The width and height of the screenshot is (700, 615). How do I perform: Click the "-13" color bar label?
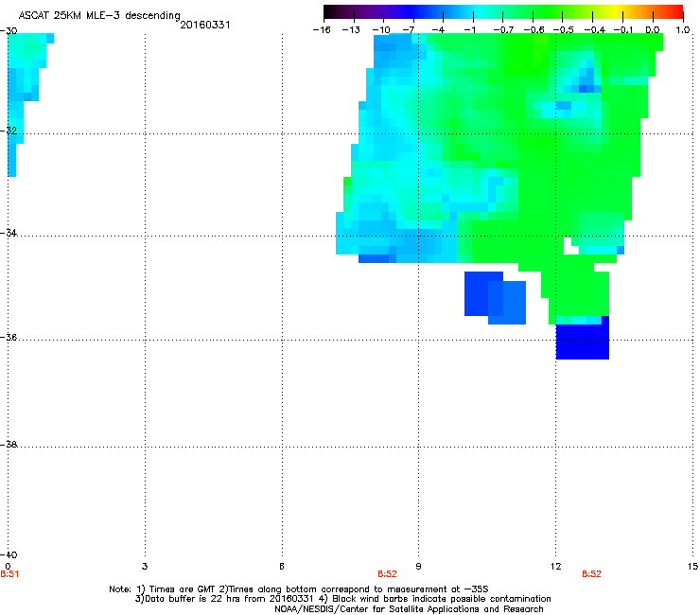pos(351,30)
